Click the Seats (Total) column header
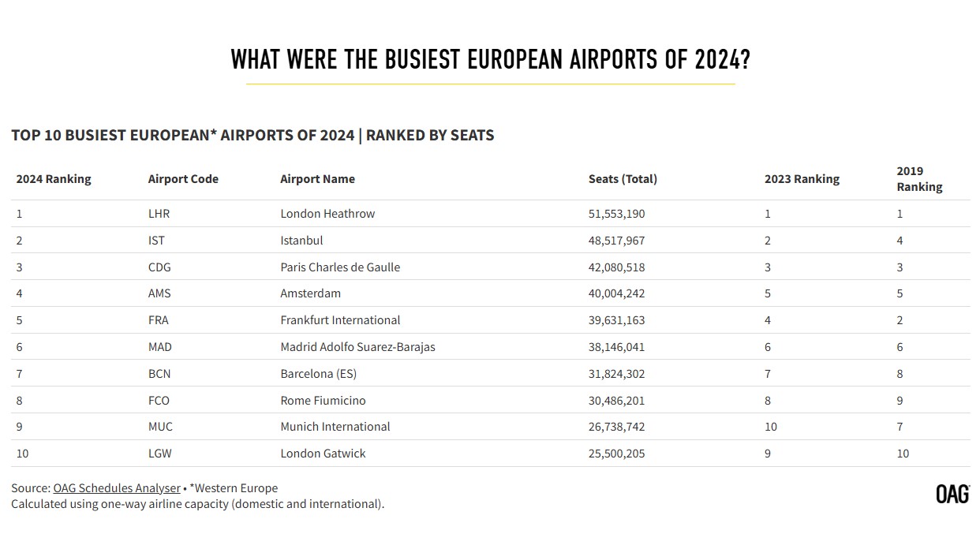This screenshot has width=980, height=534. 623,179
